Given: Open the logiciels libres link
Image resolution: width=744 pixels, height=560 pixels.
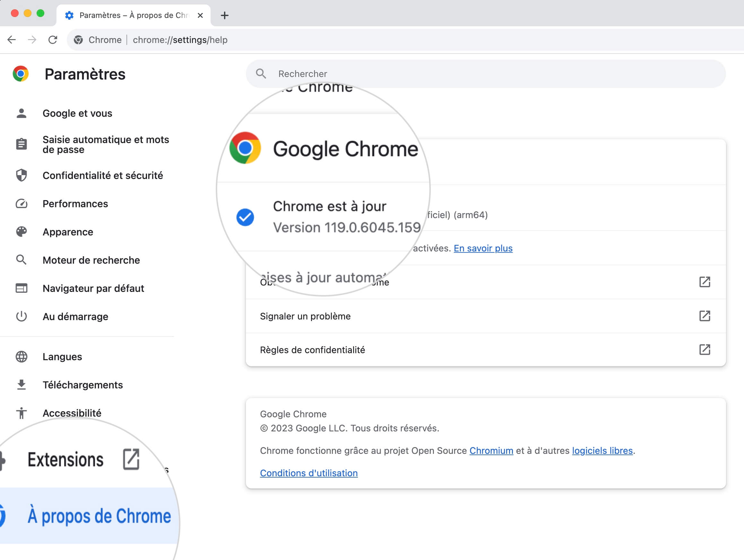Looking at the screenshot, I should click(x=602, y=450).
